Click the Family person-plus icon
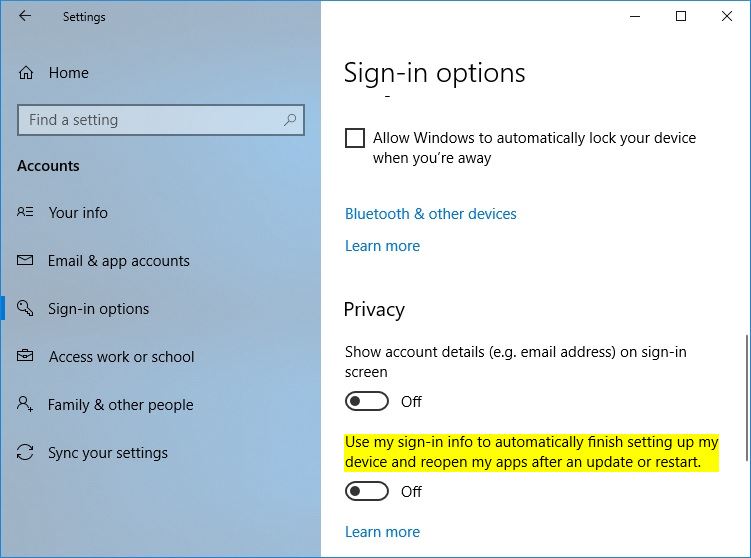751x558 pixels. click(x=25, y=404)
